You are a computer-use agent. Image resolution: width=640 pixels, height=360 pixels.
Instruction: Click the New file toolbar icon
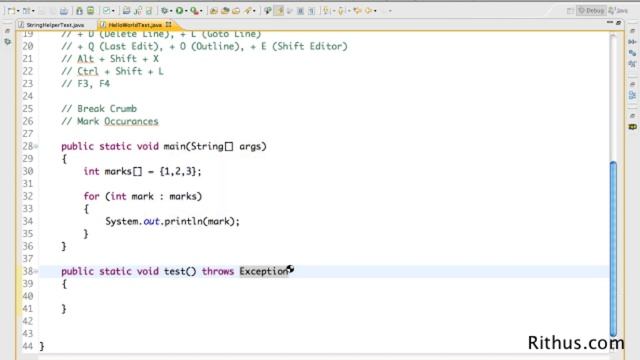pos(11,11)
